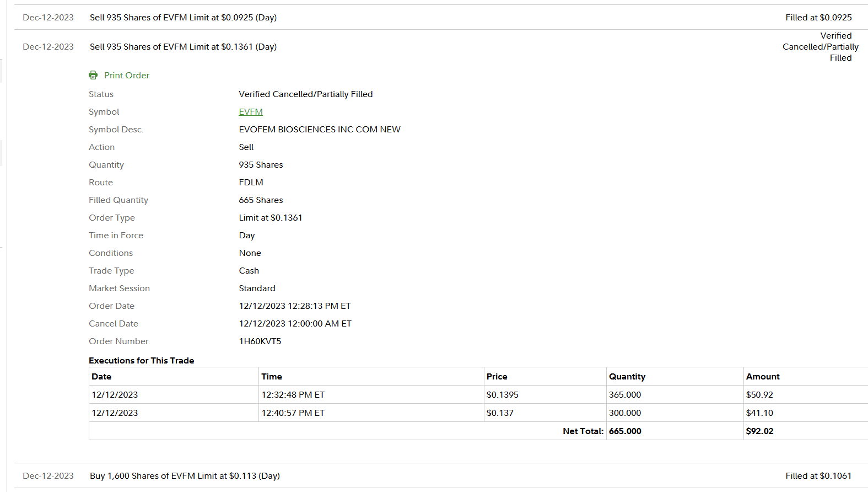Click the Price column header
Image resolution: width=868 pixels, height=492 pixels.
point(497,376)
